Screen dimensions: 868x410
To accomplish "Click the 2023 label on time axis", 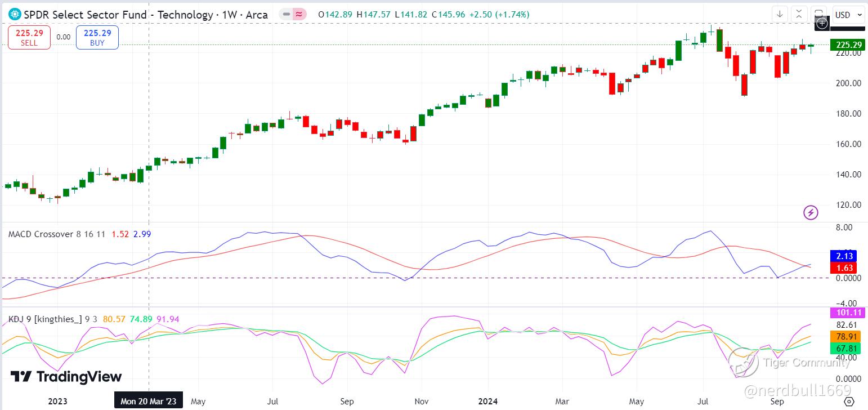I will (x=57, y=402).
